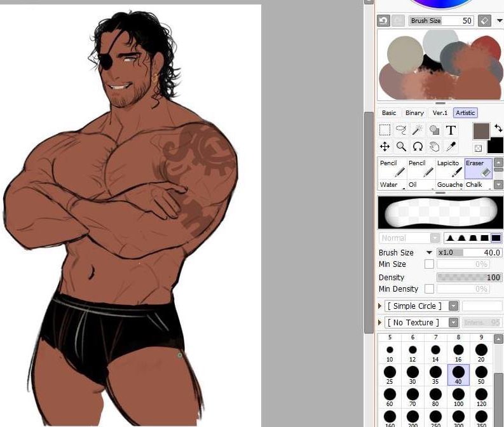Choose the Oil brush

tap(421, 184)
